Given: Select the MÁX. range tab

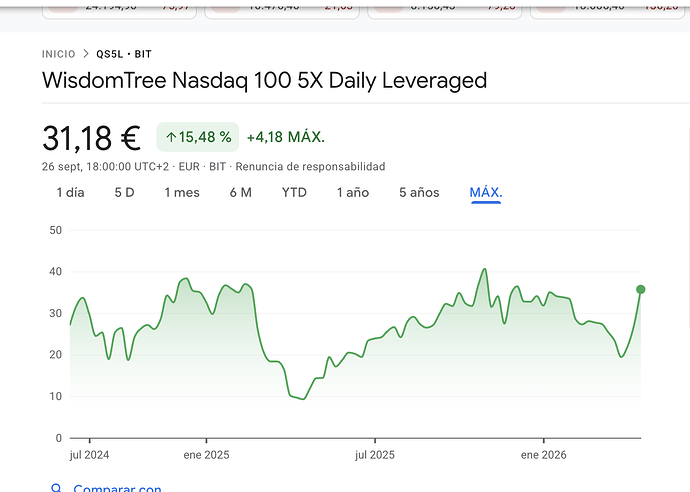Looking at the screenshot, I should 486,192.
